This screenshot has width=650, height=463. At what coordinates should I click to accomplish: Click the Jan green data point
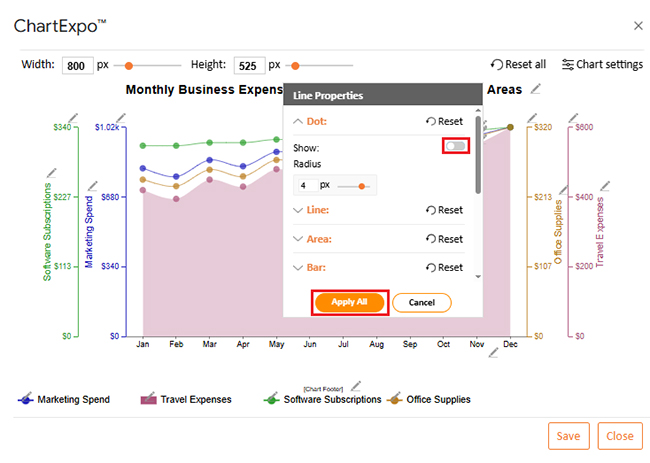[x=143, y=145]
